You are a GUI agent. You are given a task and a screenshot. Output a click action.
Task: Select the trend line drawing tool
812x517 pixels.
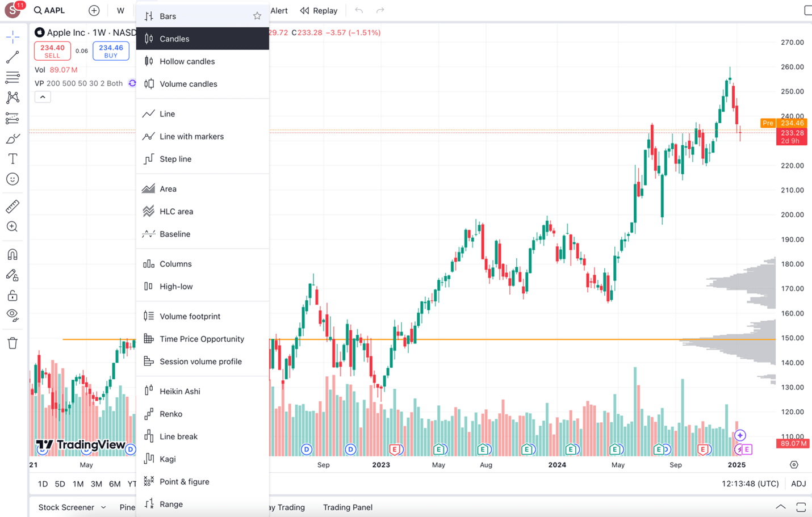(x=12, y=57)
